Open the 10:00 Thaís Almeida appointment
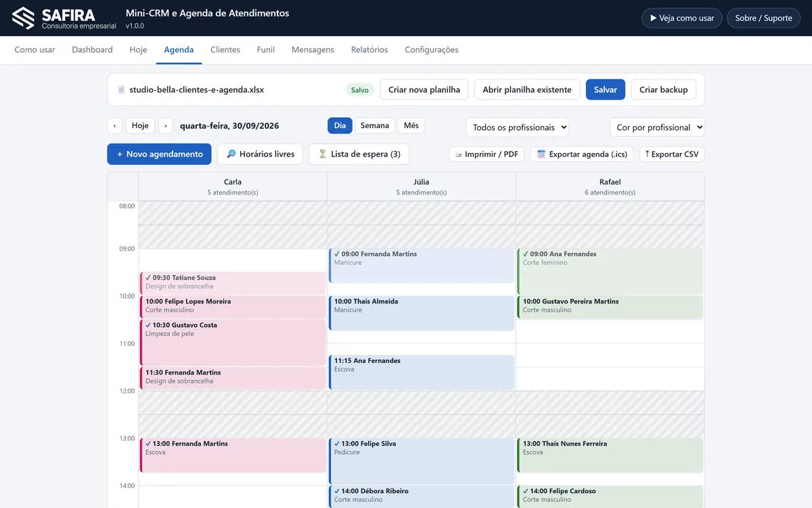The image size is (812, 508). click(422, 313)
